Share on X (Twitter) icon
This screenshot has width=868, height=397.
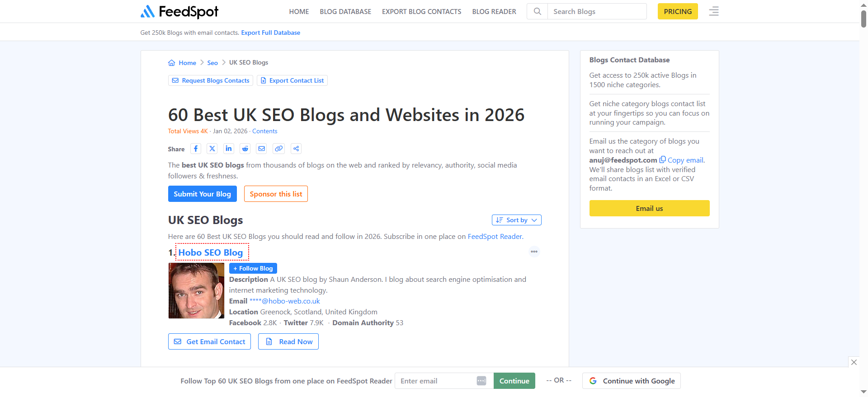click(x=212, y=149)
